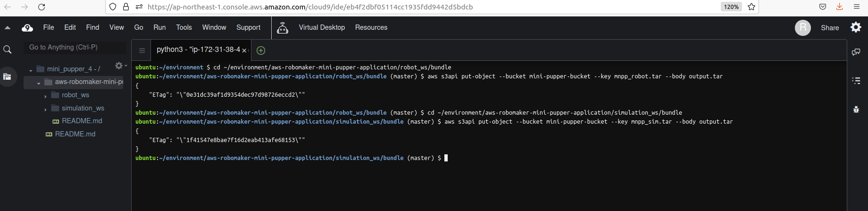
Task: Open the Tools menu
Action: point(184,27)
